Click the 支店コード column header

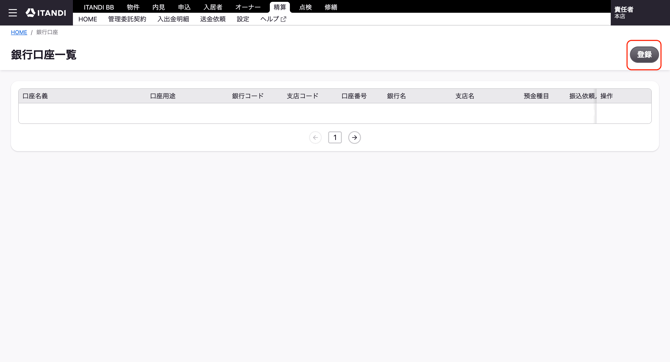coord(303,96)
